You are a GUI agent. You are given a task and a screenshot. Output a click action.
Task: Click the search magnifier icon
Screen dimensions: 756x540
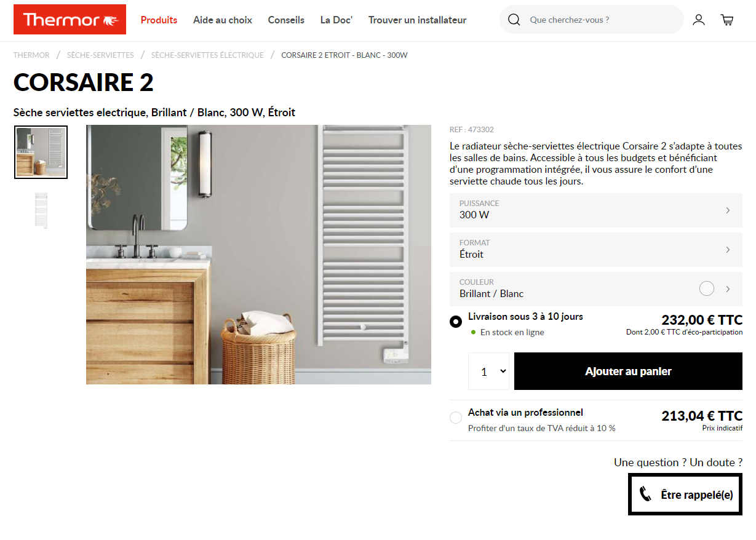[514, 20]
